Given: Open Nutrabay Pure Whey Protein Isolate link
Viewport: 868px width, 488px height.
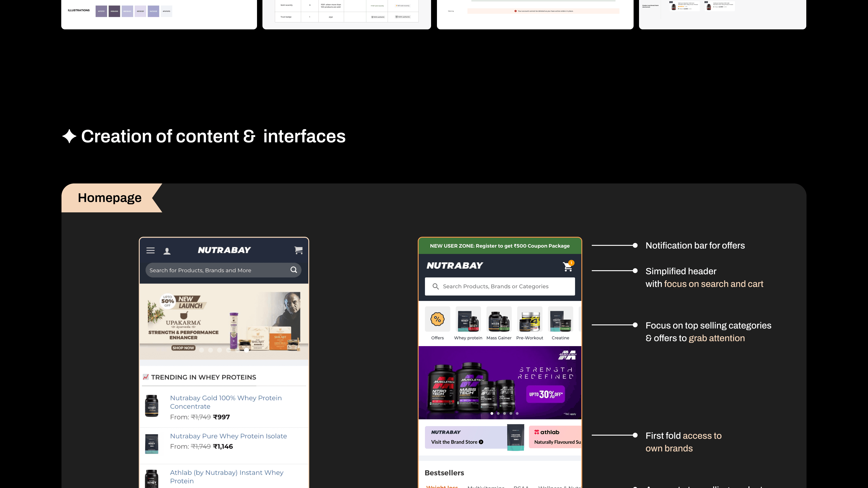Looking at the screenshot, I should pyautogui.click(x=228, y=436).
